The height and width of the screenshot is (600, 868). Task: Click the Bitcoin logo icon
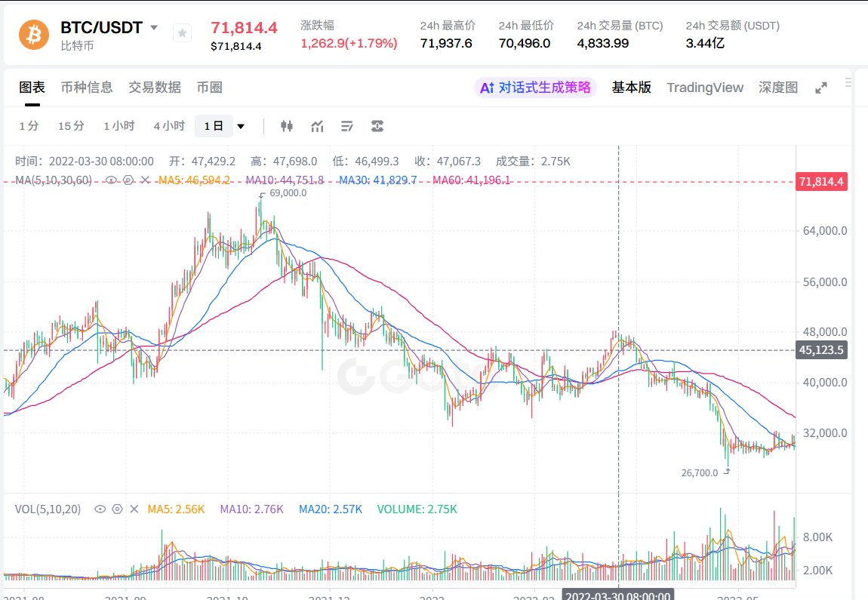[x=34, y=34]
